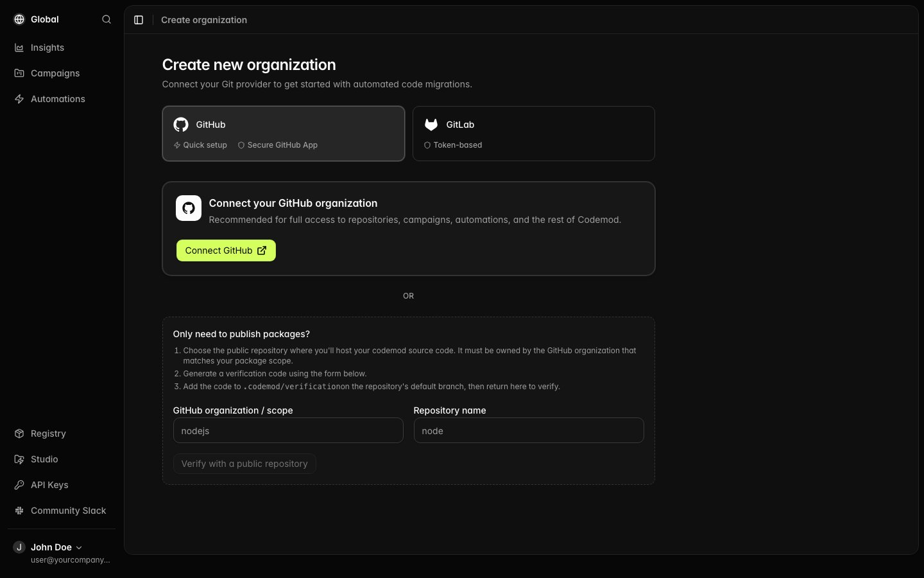Click the Secure GitHub App shield icon
Screen dimensions: 924x578
pyautogui.click(x=241, y=145)
